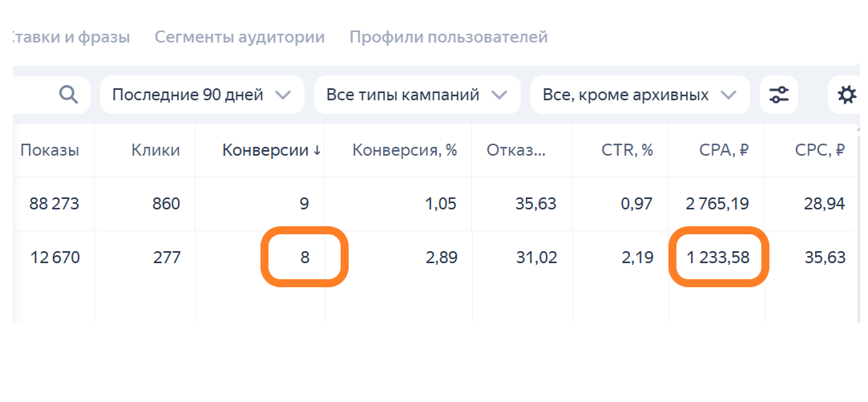Expand the Последние 90 дней period dropdown
Screen dimensions: 868x402
click(201, 95)
